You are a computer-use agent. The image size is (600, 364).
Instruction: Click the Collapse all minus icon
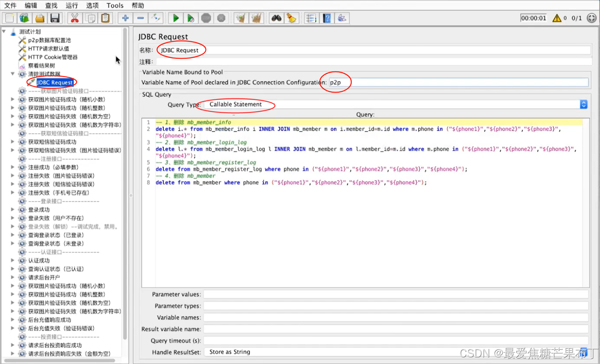pos(140,18)
